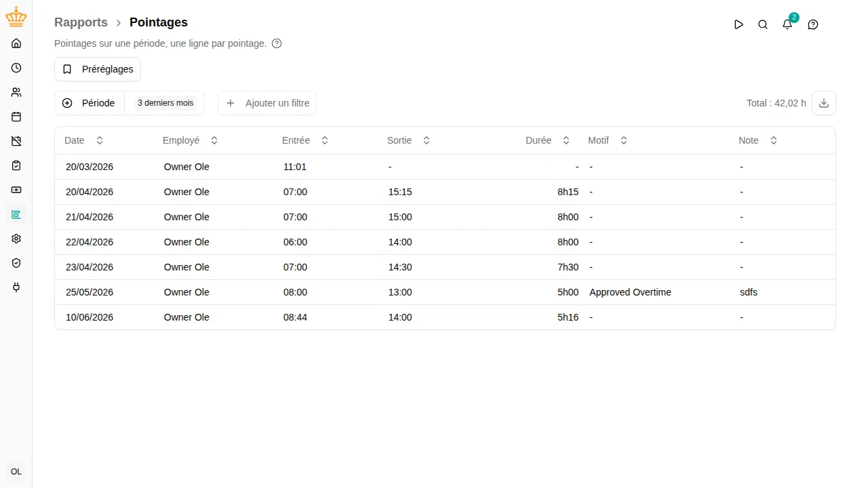Download the report via export icon
This screenshot has width=868, height=488.
tap(824, 103)
